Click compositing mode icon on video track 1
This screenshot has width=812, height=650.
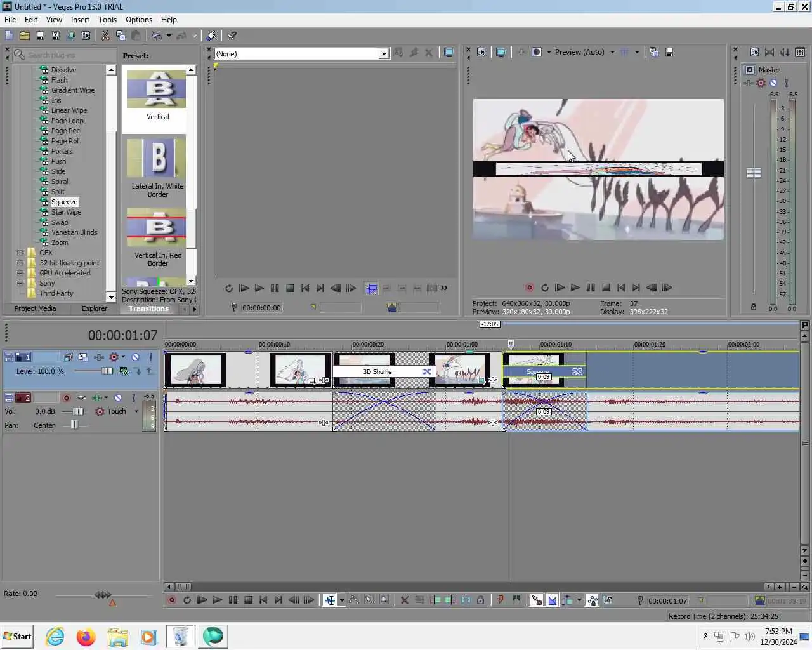coord(124,371)
